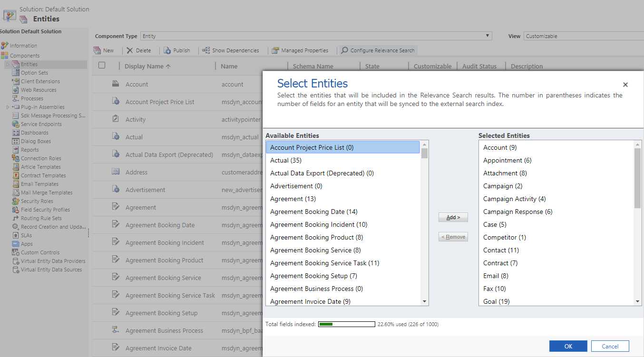Open Virtual Entity Data Providers in sidebar
This screenshot has width=644, height=357.
click(53, 261)
